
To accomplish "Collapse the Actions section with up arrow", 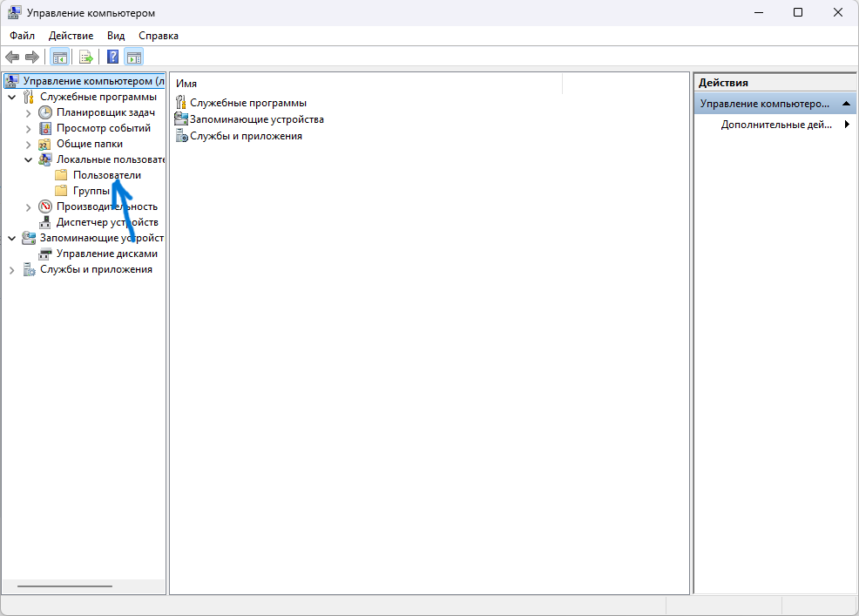I will (846, 104).
